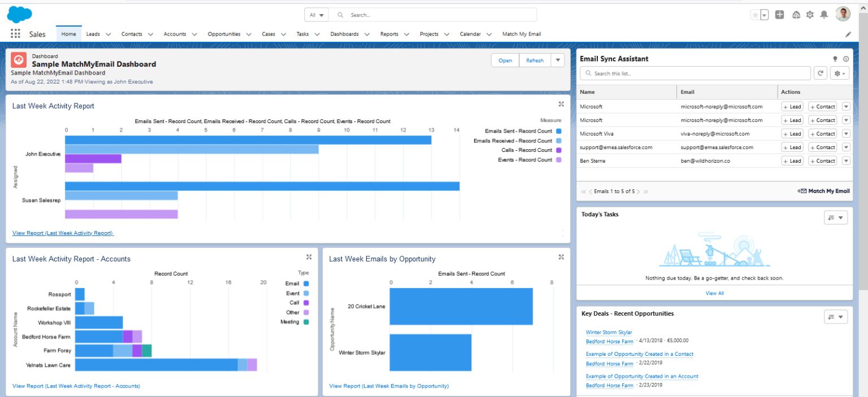
Task: Click the Refresh button on the dashboard
Action: 534,60
